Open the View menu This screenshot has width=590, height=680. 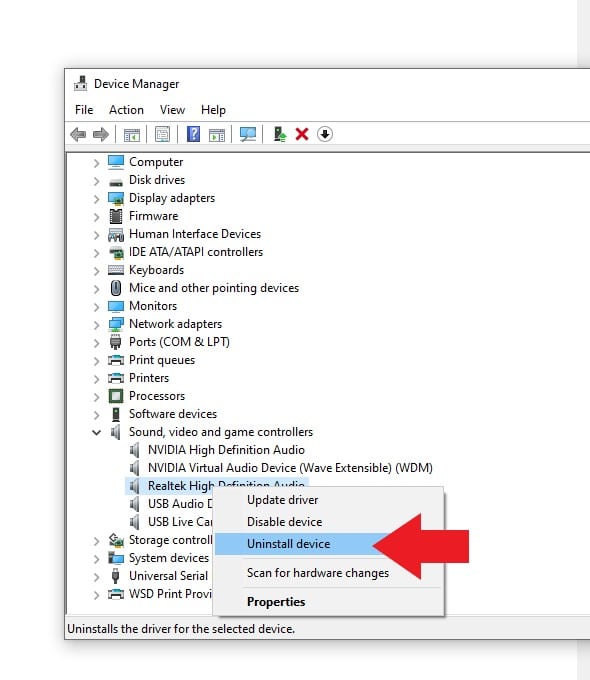coord(172,110)
